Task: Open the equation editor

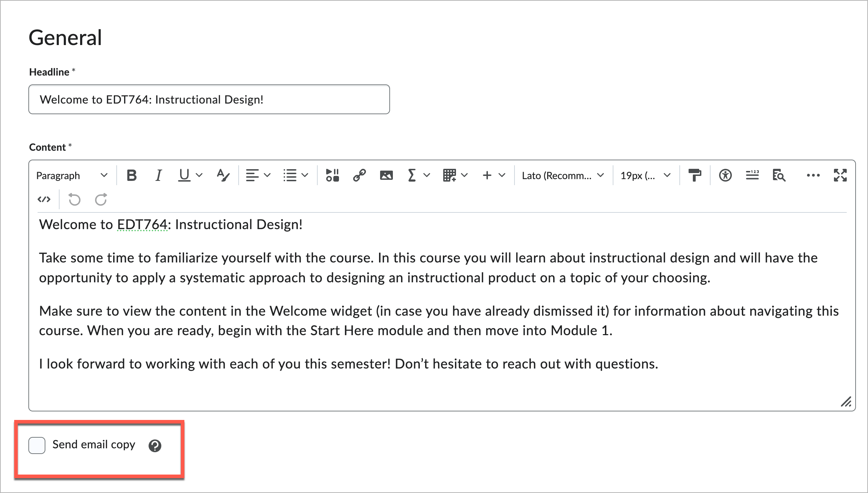Action: point(412,175)
